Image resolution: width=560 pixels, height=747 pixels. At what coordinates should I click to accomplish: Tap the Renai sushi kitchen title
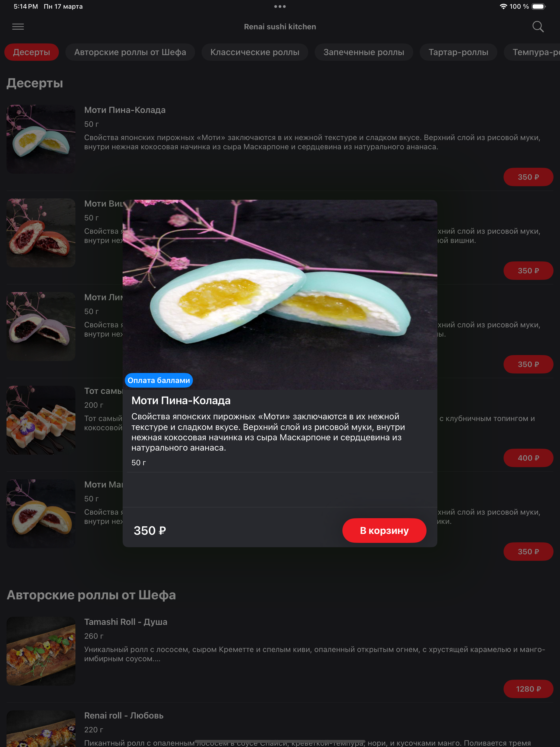[280, 27]
